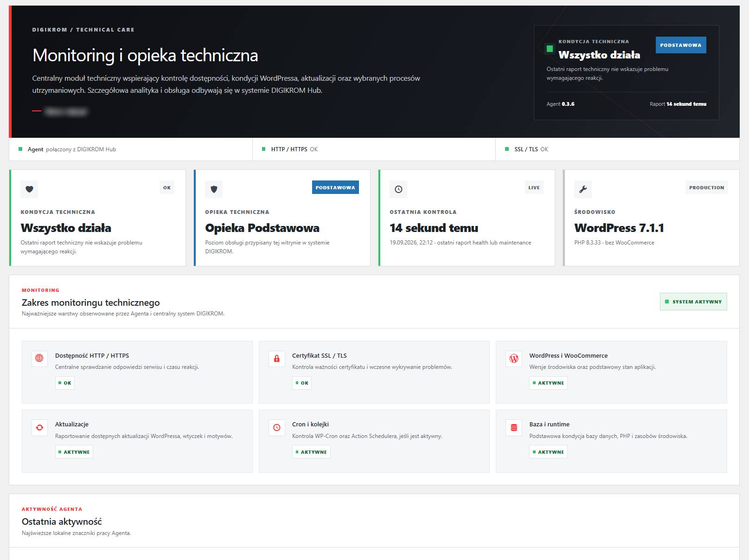Click the Dostępność HTTP / HTTPS title
749x560 pixels.
coord(92,355)
